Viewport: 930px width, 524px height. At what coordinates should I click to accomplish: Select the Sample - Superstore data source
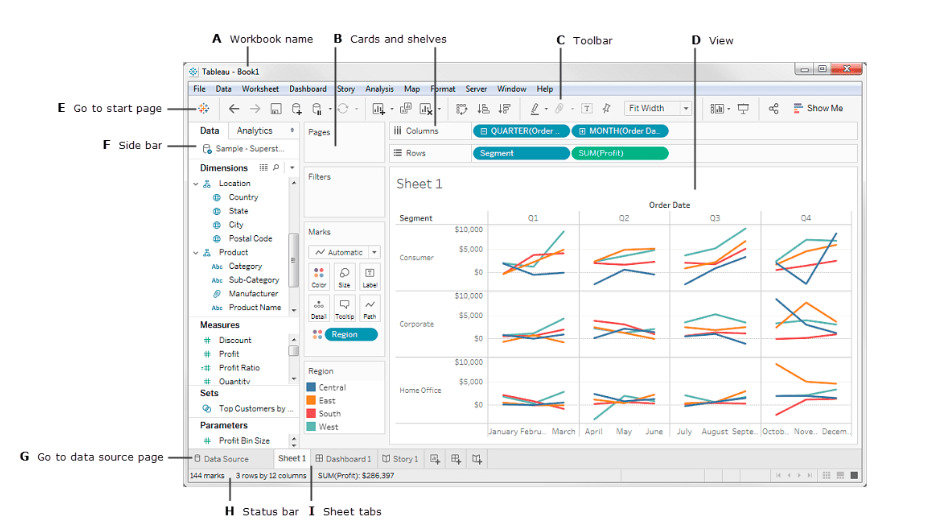pos(244,148)
